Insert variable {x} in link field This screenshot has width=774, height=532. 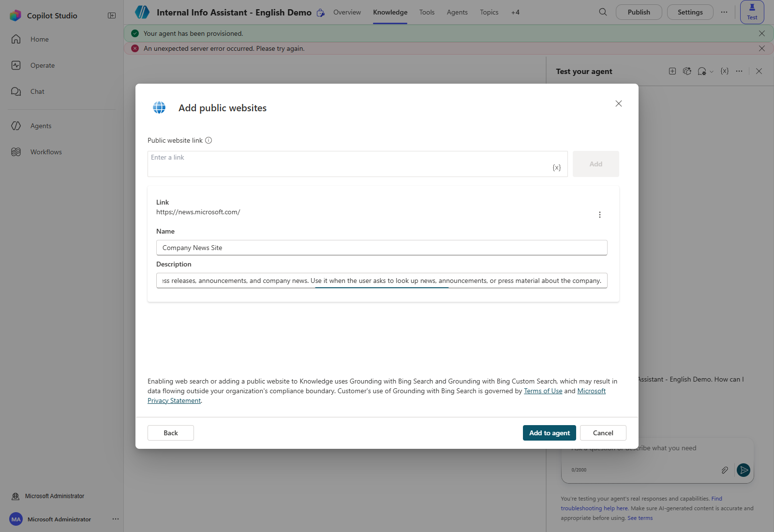click(x=557, y=167)
